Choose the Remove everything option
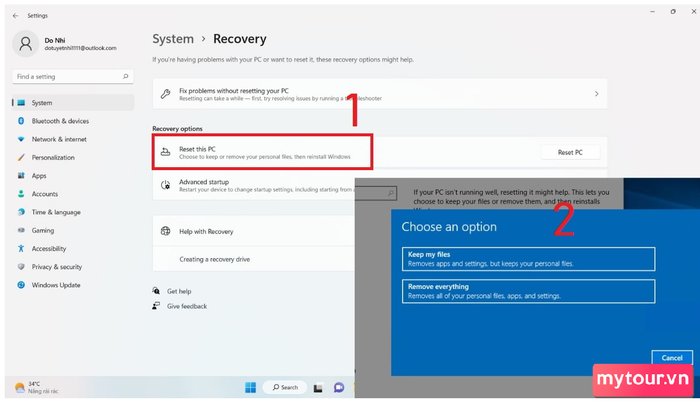 click(529, 291)
